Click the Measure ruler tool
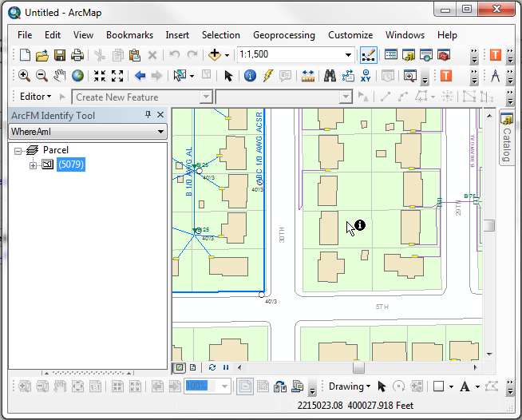 pyautogui.click(x=308, y=76)
